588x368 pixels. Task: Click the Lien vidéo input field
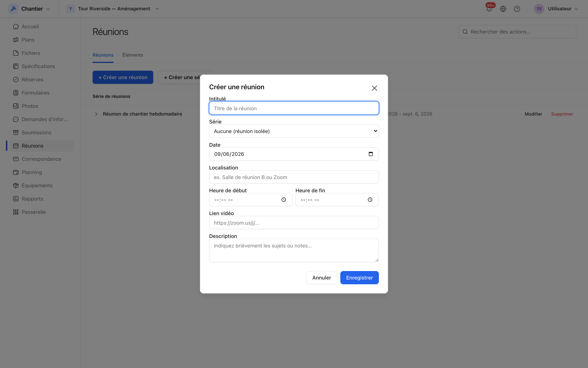coord(294,223)
